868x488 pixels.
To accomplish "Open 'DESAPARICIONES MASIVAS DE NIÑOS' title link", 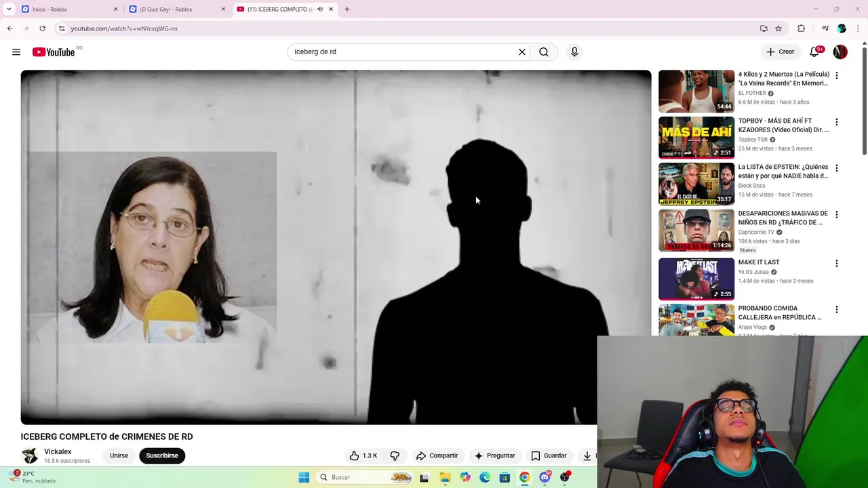I will pyautogui.click(x=783, y=218).
